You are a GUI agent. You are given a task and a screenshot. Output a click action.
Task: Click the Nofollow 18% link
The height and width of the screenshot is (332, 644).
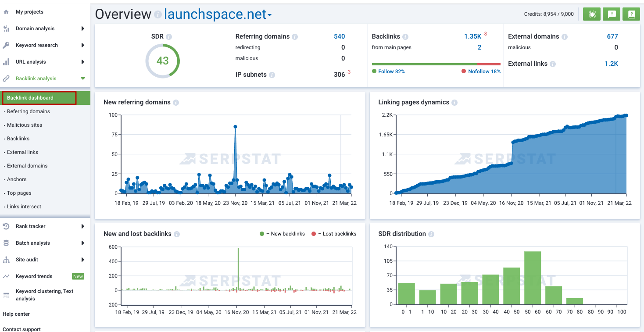484,71
